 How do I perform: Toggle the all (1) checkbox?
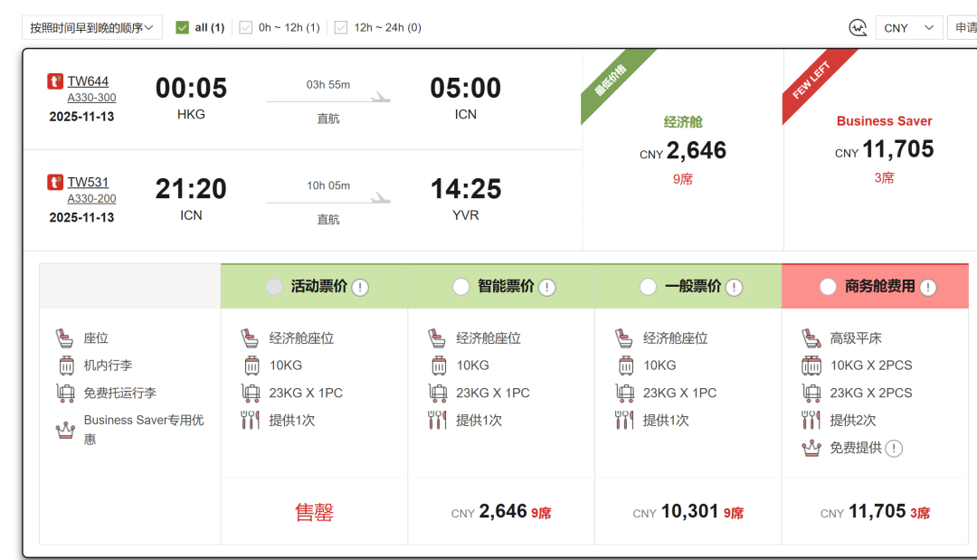(183, 28)
